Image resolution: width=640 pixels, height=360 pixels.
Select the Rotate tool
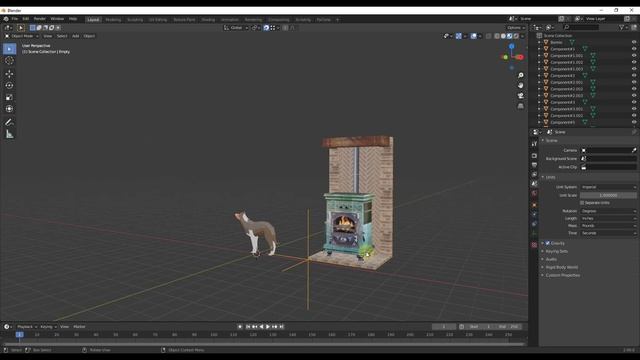point(9,86)
